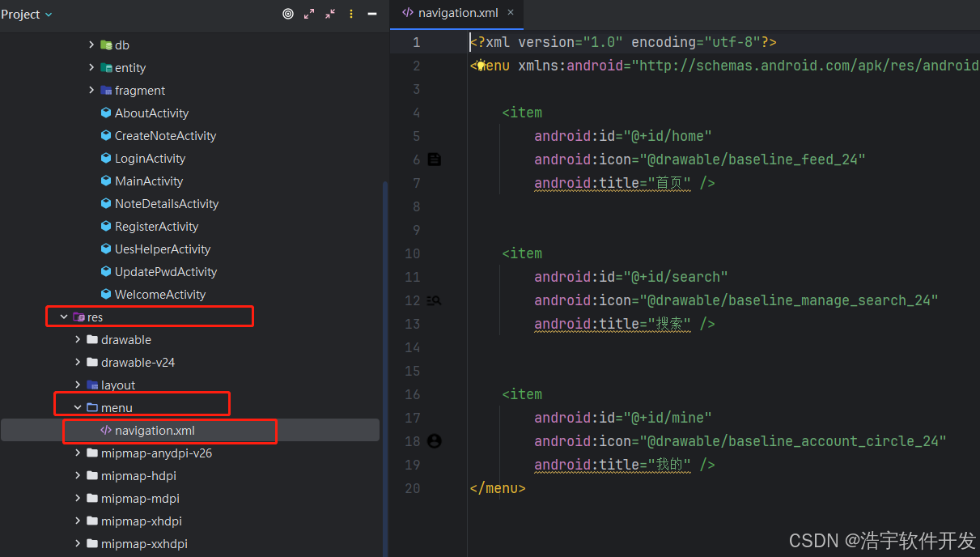Select the navigation.xml editor tab
The image size is (980, 557).
click(x=457, y=13)
